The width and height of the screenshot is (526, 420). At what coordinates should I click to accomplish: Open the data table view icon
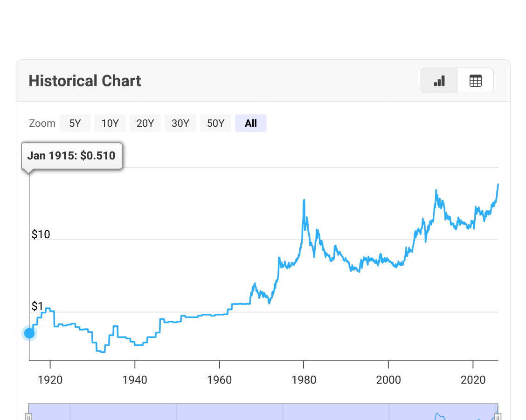(x=475, y=81)
